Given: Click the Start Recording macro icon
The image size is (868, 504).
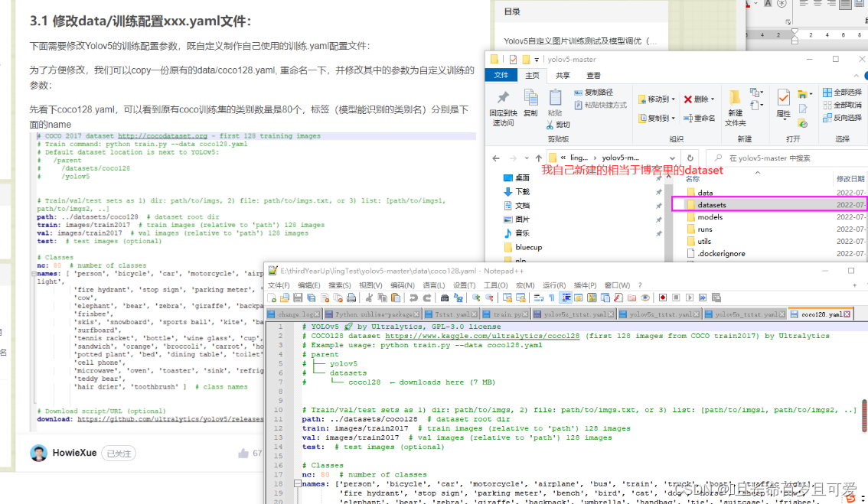Looking at the screenshot, I should tap(663, 298).
